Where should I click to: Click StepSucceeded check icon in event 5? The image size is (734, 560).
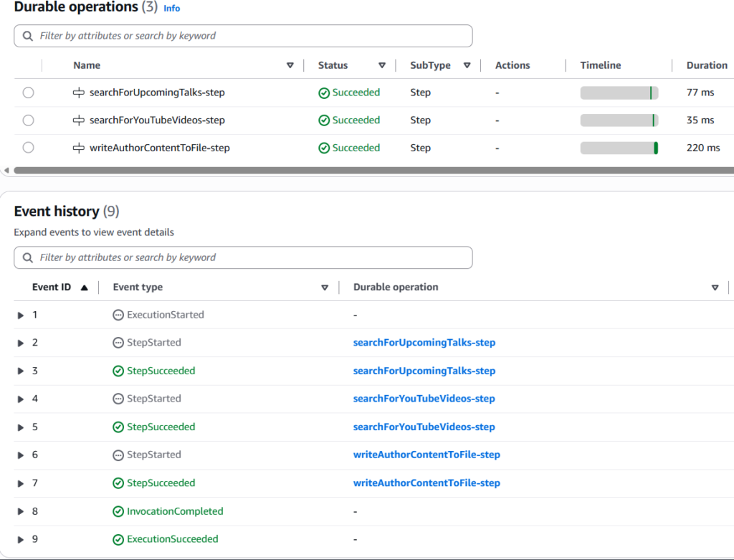point(118,427)
